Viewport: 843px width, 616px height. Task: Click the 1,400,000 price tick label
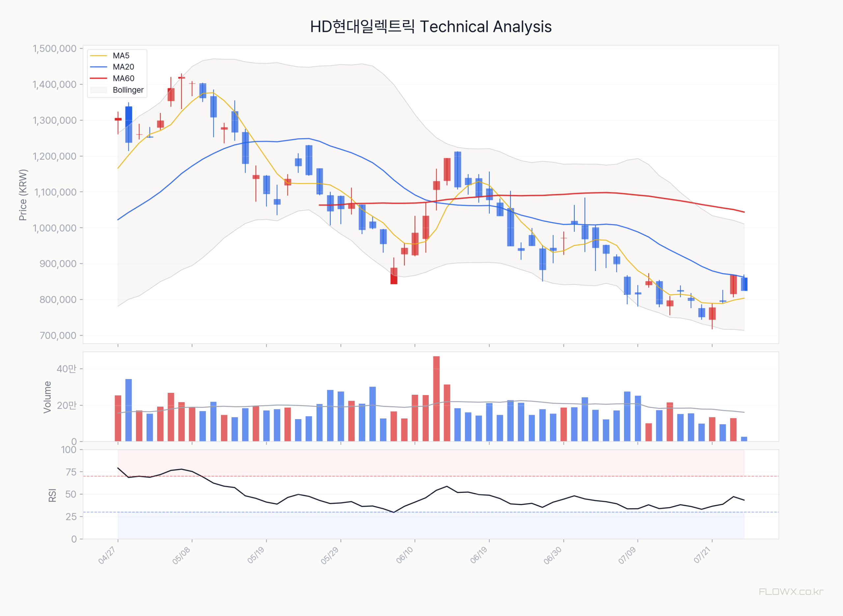pyautogui.click(x=54, y=85)
